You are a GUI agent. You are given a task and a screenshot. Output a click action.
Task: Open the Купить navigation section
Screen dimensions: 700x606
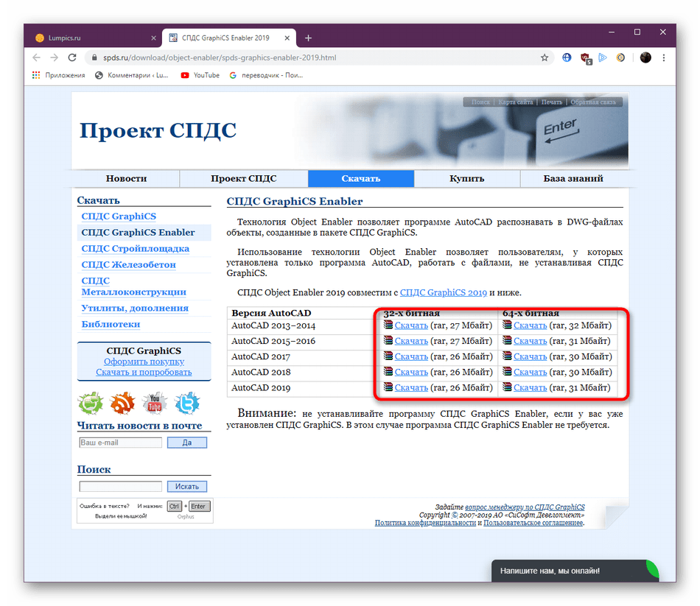tap(467, 178)
